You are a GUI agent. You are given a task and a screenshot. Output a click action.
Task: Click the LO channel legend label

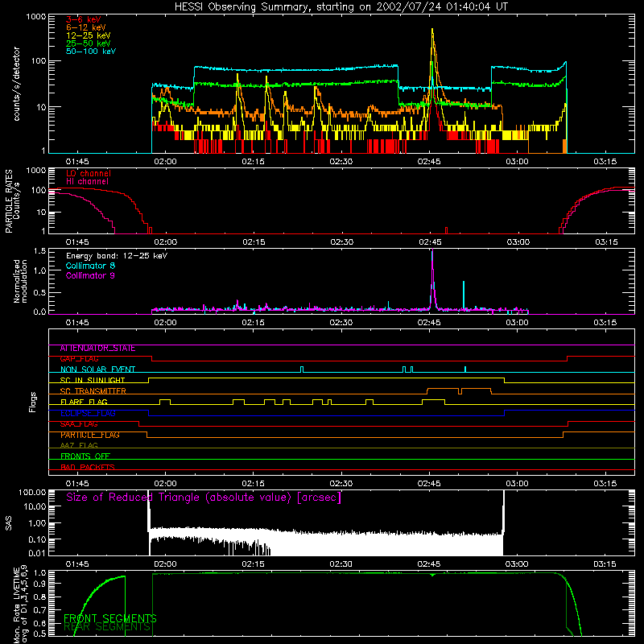pyautogui.click(x=89, y=173)
